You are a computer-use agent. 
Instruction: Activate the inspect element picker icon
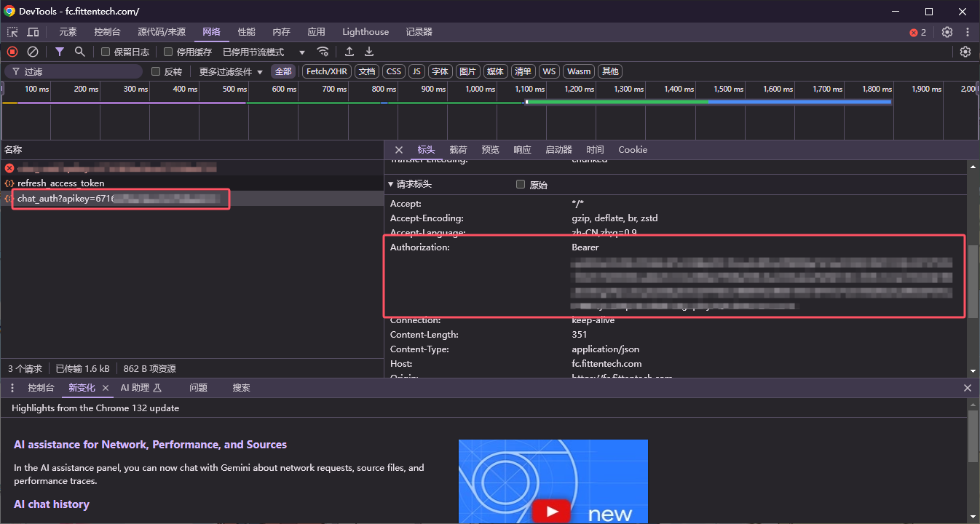tap(12, 32)
